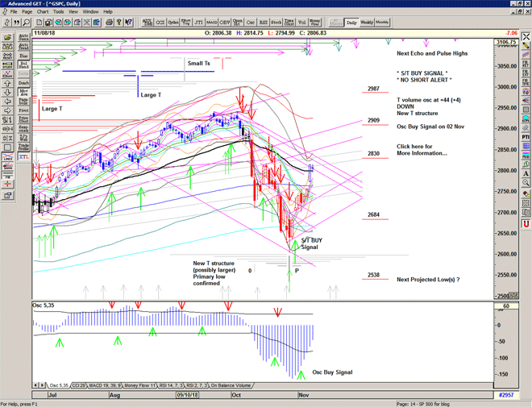The image size is (532, 407).
Task: Click the RSI indicator toolbar button
Action: [264, 23]
